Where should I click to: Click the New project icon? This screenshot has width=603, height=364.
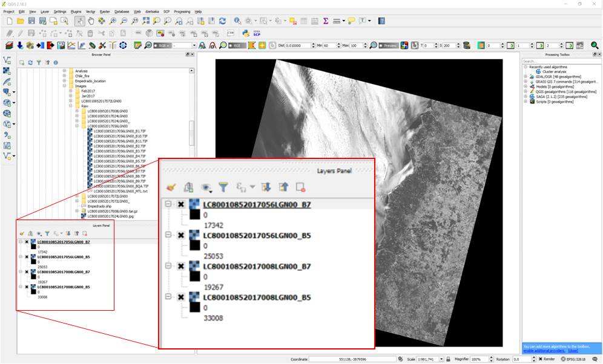click(x=8, y=21)
